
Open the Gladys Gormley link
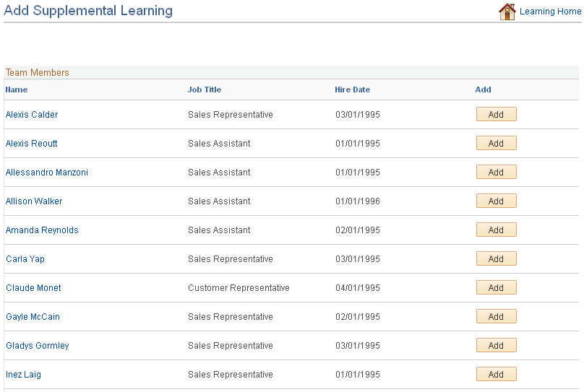click(38, 346)
